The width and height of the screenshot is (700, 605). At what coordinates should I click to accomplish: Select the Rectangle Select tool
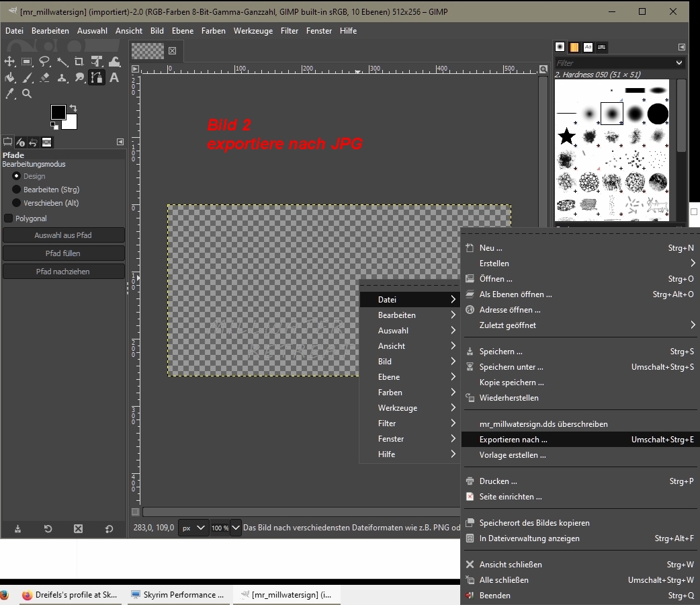pos(27,62)
